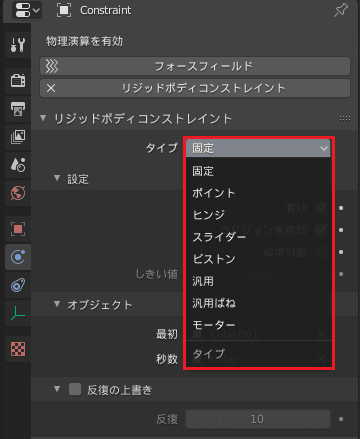Open the Texture properties tab icon
Screen dimensions: 360x439
(18, 349)
